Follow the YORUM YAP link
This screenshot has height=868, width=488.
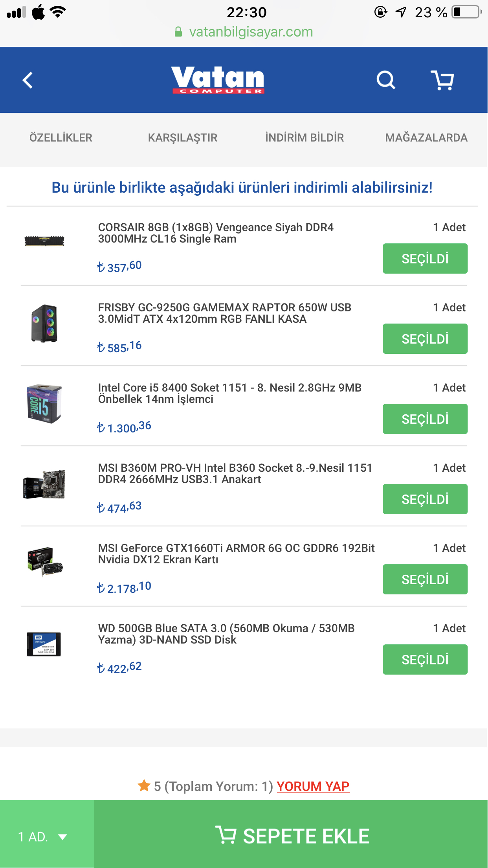(313, 786)
